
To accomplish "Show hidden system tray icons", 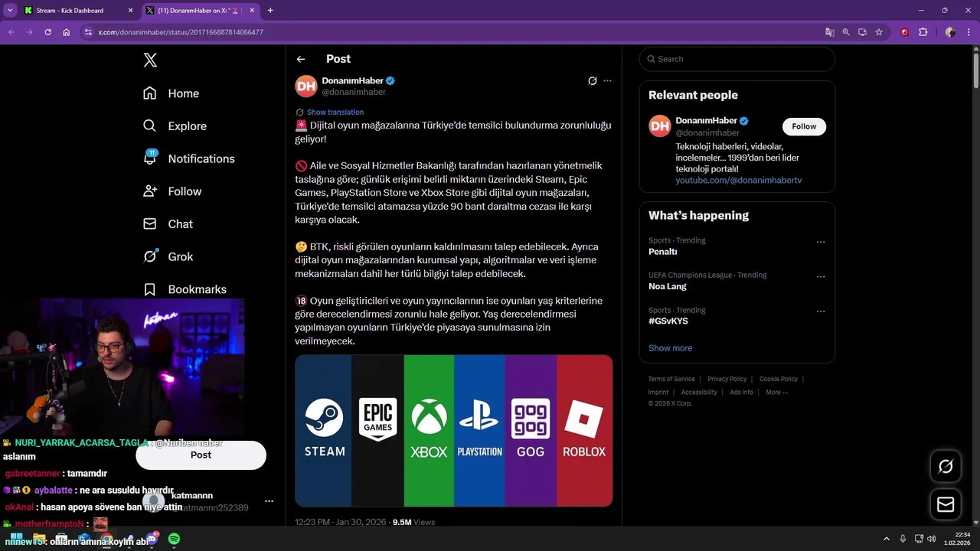I will tap(887, 540).
